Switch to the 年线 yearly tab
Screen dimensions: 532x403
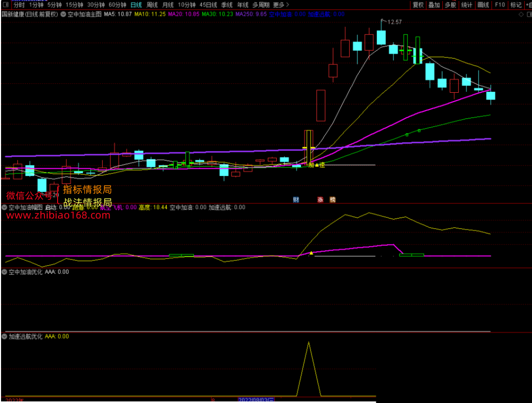click(243, 5)
